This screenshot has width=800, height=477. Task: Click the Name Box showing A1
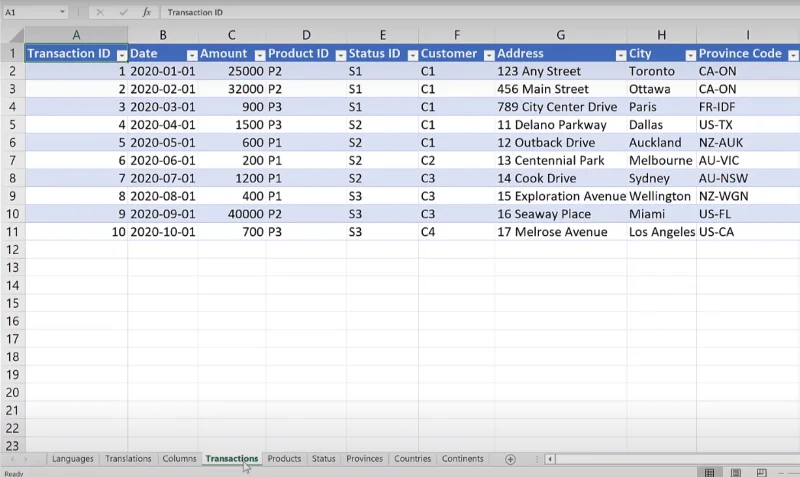click(30, 12)
